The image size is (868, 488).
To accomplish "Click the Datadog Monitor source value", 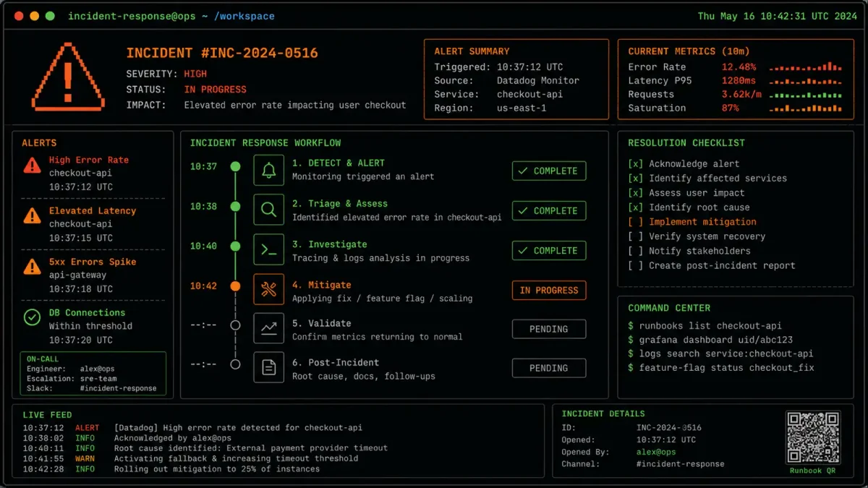I will tap(538, 80).
